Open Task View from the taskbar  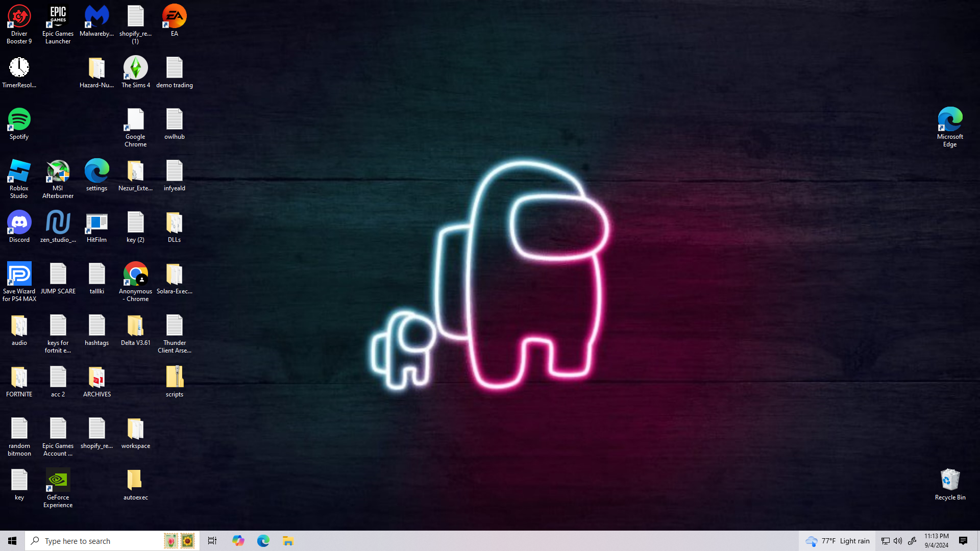212,541
